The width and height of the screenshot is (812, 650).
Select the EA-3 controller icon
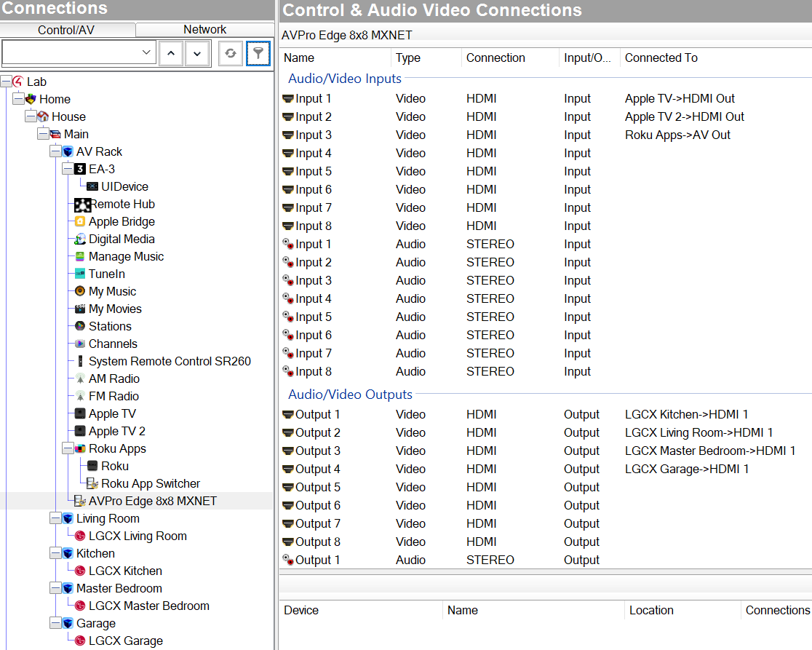(80, 169)
